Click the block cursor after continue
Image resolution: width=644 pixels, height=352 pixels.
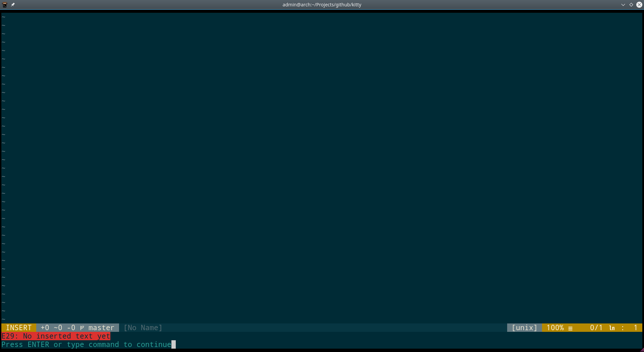pos(174,344)
